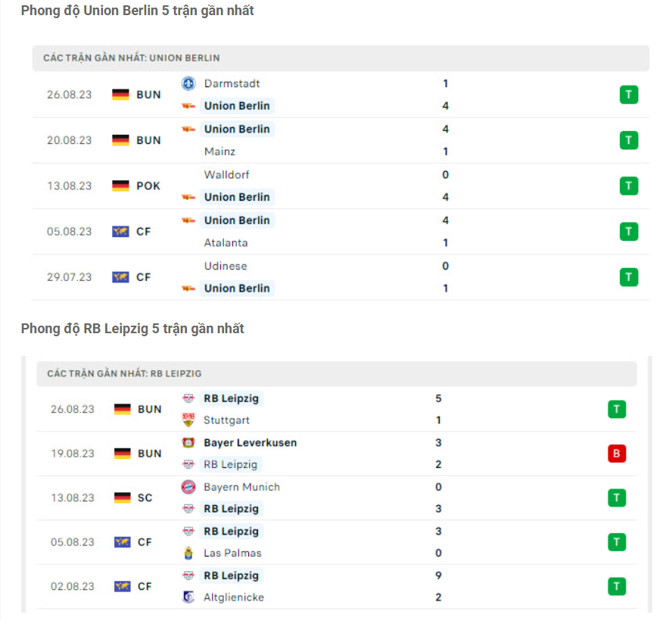Click the Stuttgart team badge

(188, 420)
